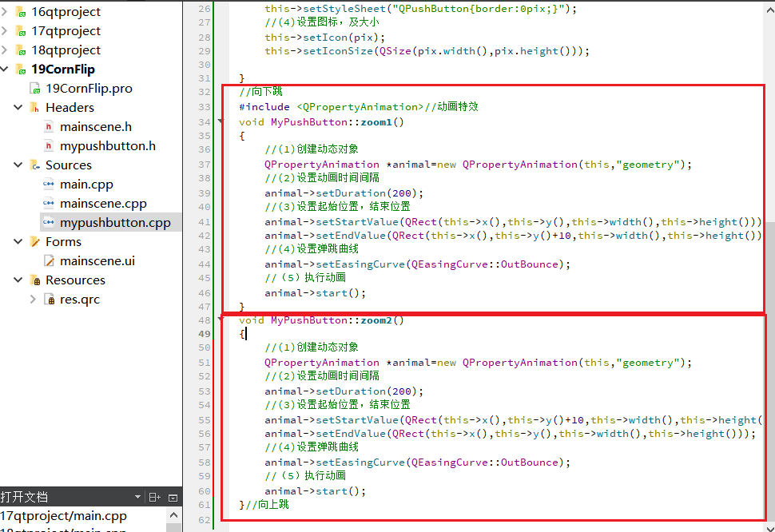Select mypushbutton.cpp in the tree
The image size is (775, 532).
click(x=115, y=223)
